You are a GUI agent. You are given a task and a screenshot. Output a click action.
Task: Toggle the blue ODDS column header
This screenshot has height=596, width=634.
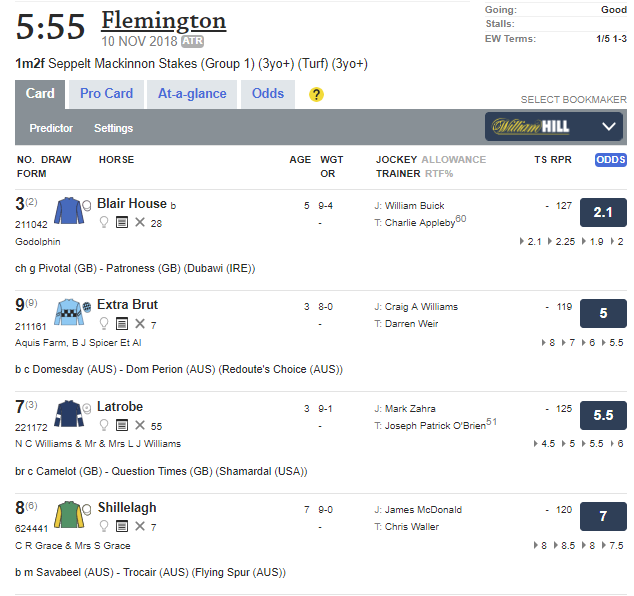pyautogui.click(x=610, y=160)
